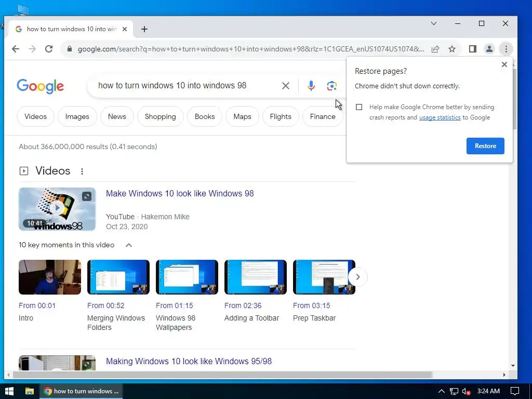Expand video preview icon on first thumbnail

pyautogui.click(x=87, y=196)
